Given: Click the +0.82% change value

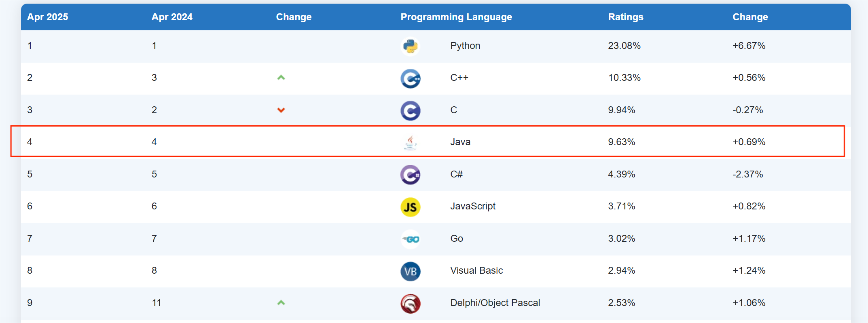Looking at the screenshot, I should [x=749, y=206].
